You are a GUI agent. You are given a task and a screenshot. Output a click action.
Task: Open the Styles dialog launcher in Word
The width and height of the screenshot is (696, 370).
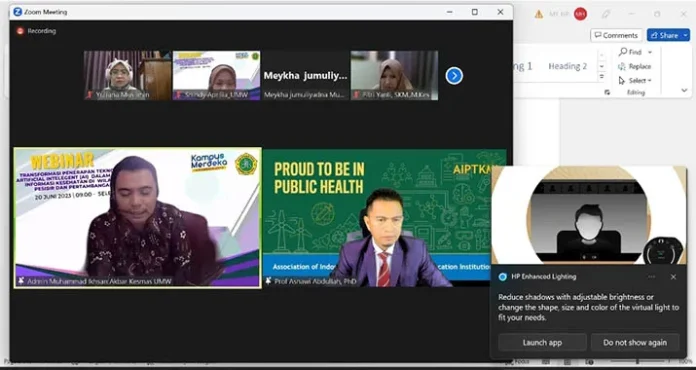[607, 92]
